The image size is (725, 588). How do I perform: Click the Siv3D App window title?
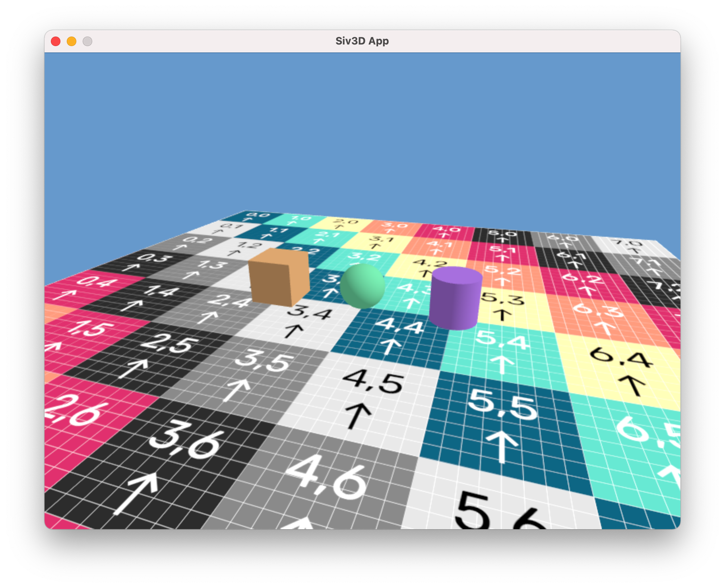tap(362, 41)
